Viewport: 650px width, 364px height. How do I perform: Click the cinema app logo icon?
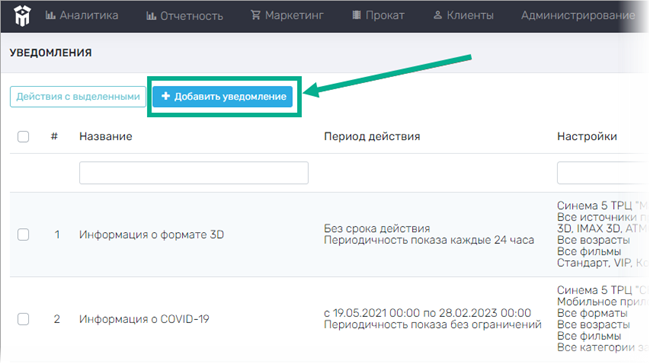coord(22,16)
